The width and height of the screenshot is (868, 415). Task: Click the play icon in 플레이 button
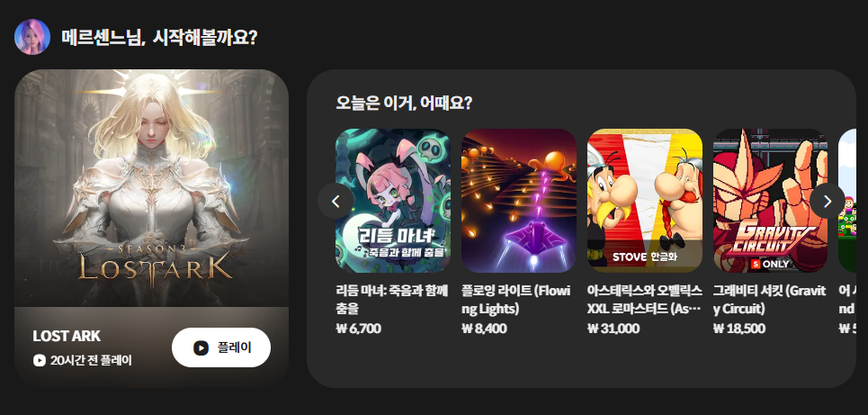click(201, 347)
